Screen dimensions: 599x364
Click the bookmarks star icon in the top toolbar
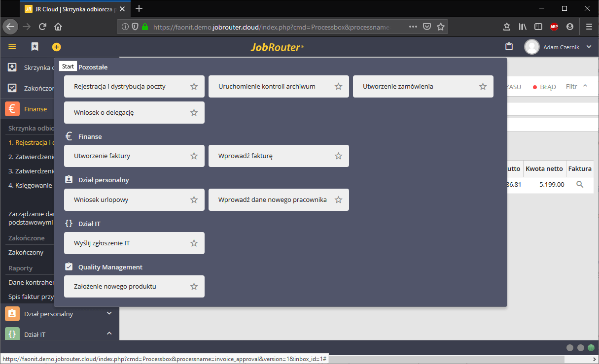click(x=35, y=47)
